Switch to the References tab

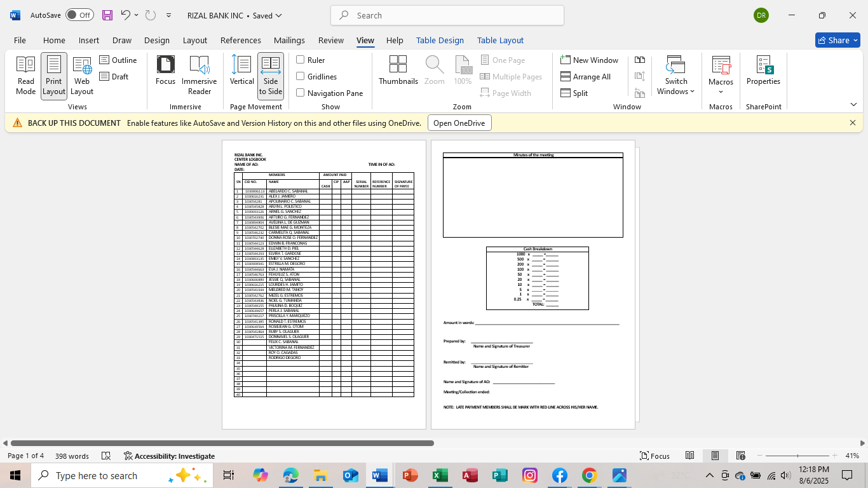[x=241, y=40]
